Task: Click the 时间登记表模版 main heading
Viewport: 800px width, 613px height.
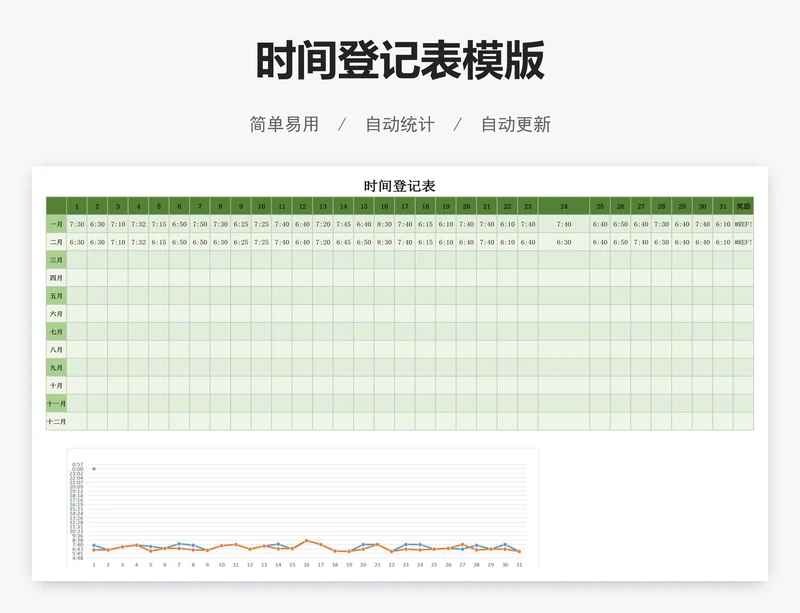Action: point(400,60)
